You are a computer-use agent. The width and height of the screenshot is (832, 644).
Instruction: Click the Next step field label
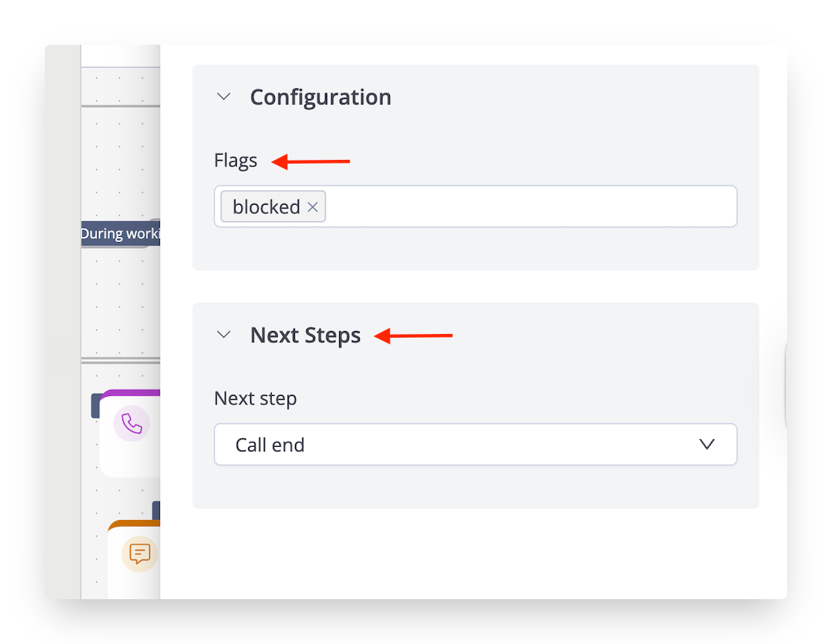pos(255,399)
